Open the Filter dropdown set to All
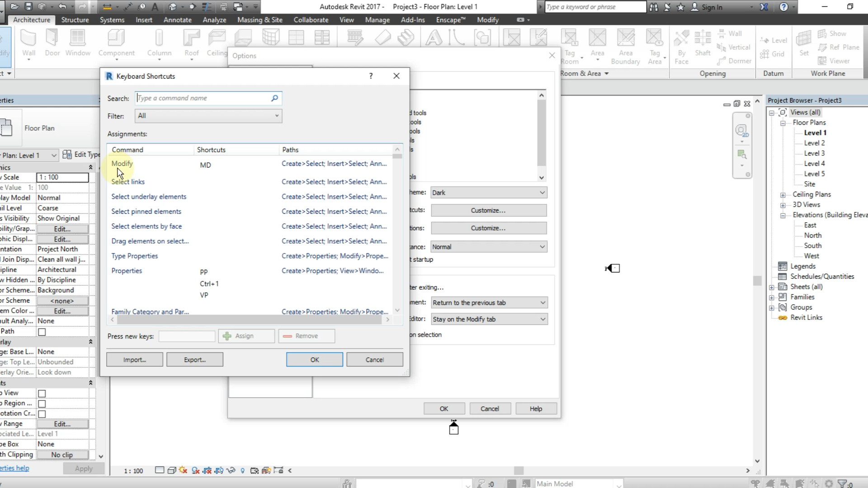 [x=208, y=116]
